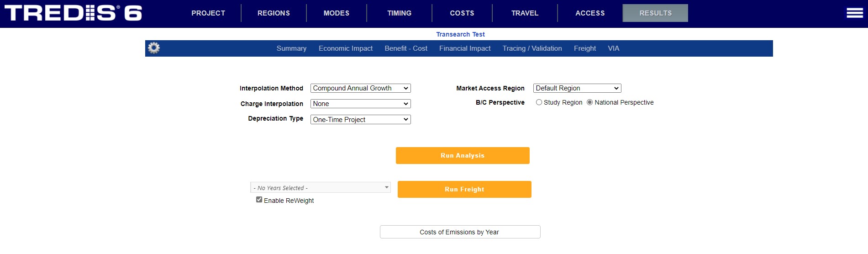Toggle the Enable ReWeight checkbox
The width and height of the screenshot is (868, 254).
pos(259,200)
